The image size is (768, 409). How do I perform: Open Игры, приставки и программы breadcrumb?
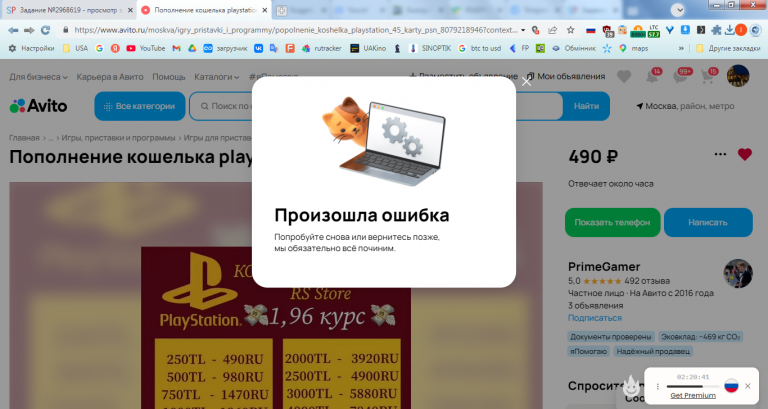click(x=118, y=138)
